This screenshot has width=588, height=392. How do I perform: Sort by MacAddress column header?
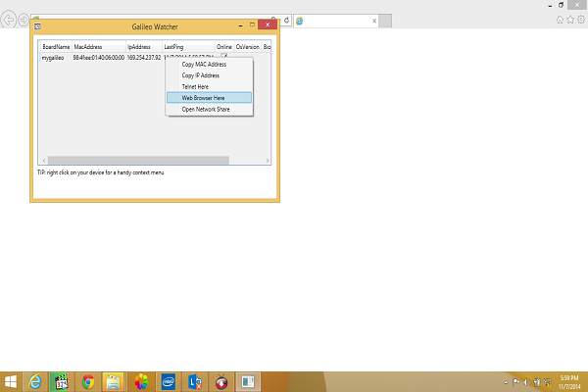[99, 47]
